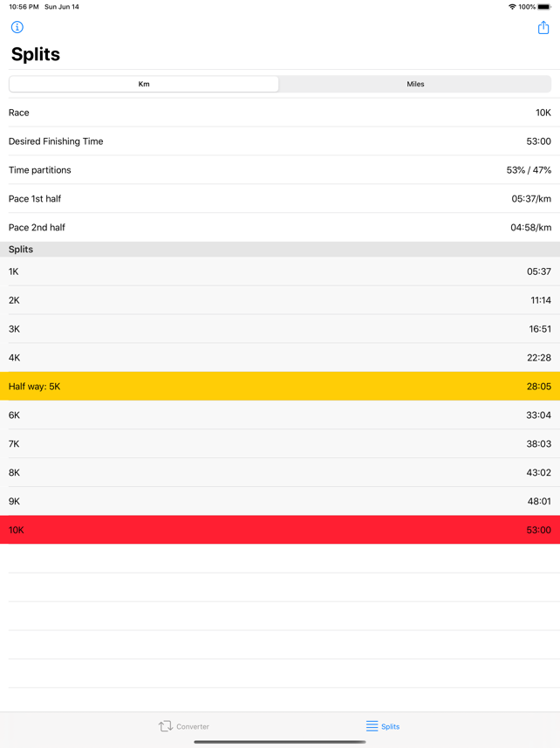Tap the Pace 1st half row
Viewport: 560px width, 748px height.
coord(279,198)
